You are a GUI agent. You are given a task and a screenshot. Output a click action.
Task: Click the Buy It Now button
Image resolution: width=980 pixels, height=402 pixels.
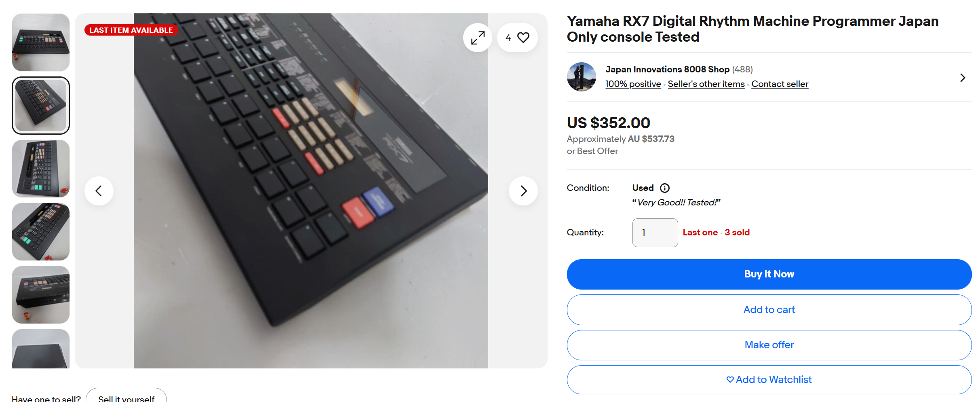pos(769,274)
